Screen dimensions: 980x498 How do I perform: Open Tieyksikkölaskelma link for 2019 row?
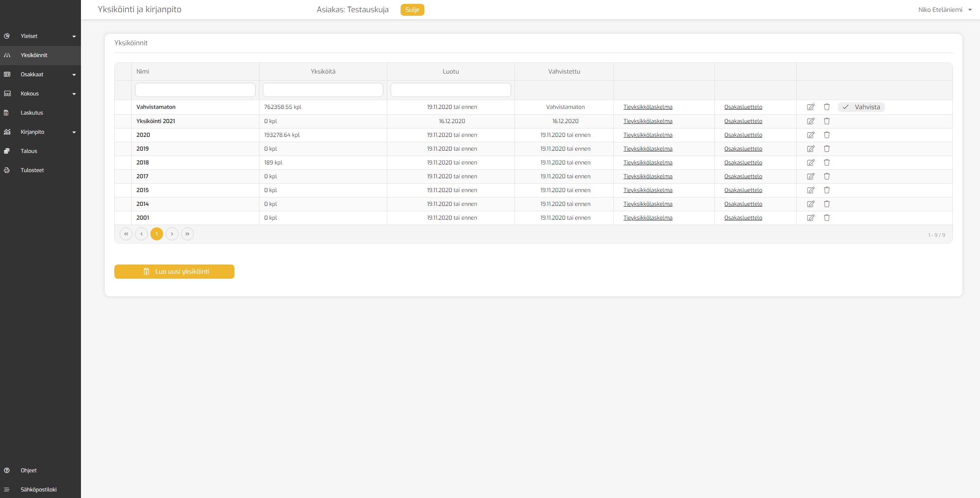point(648,149)
